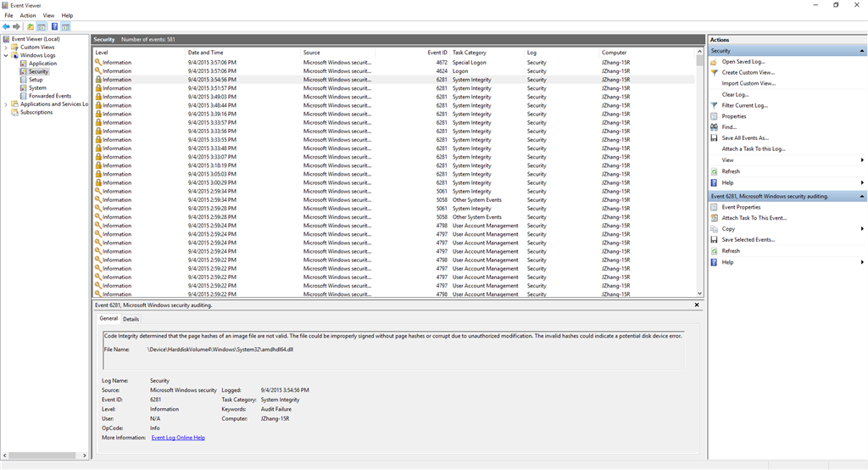The height and width of the screenshot is (470, 868).
Task: Open the File menu
Action: [x=8, y=15]
